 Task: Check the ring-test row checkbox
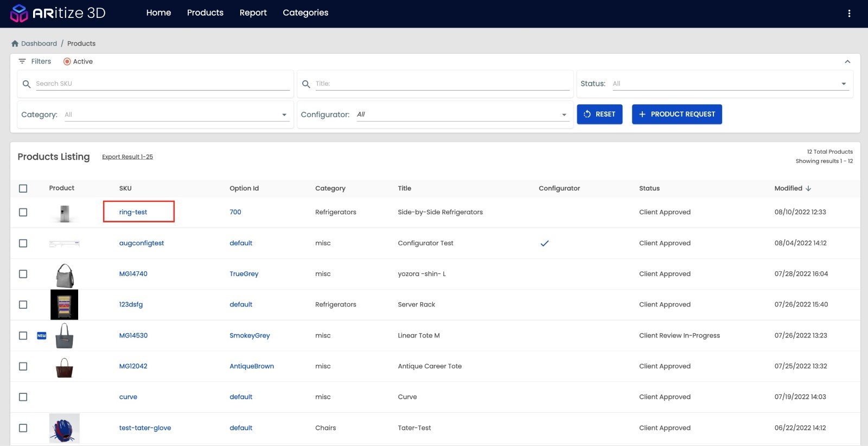point(23,212)
